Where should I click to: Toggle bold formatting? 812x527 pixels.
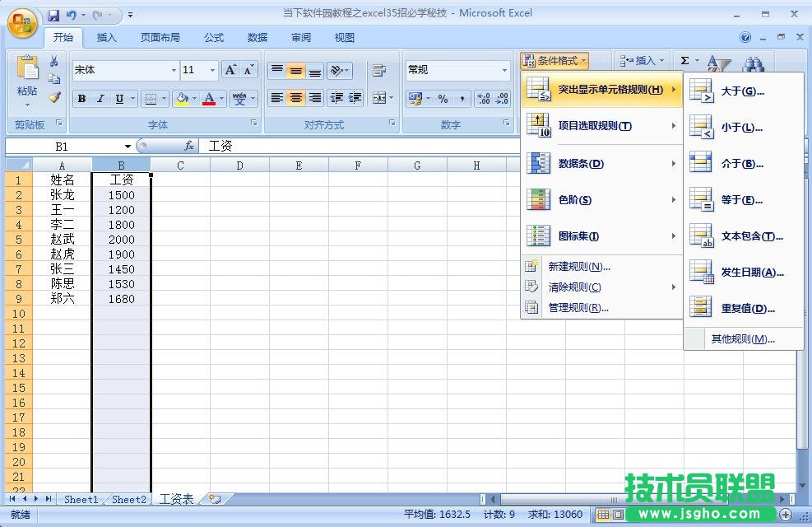[81, 98]
